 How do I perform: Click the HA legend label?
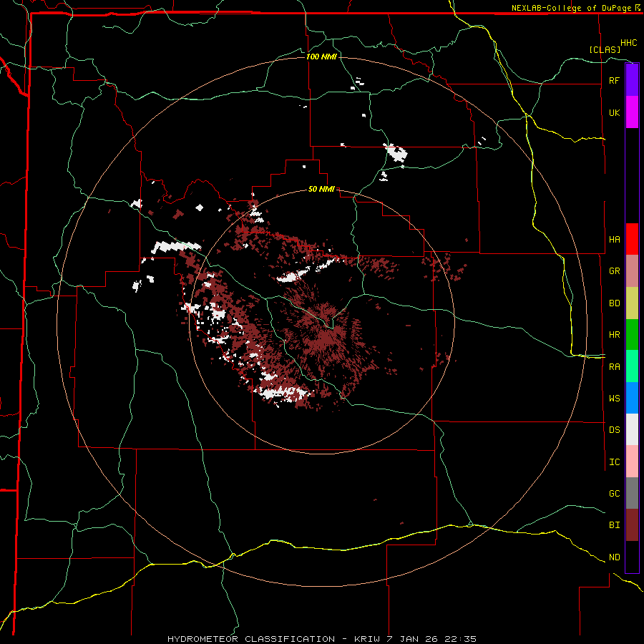point(614,239)
